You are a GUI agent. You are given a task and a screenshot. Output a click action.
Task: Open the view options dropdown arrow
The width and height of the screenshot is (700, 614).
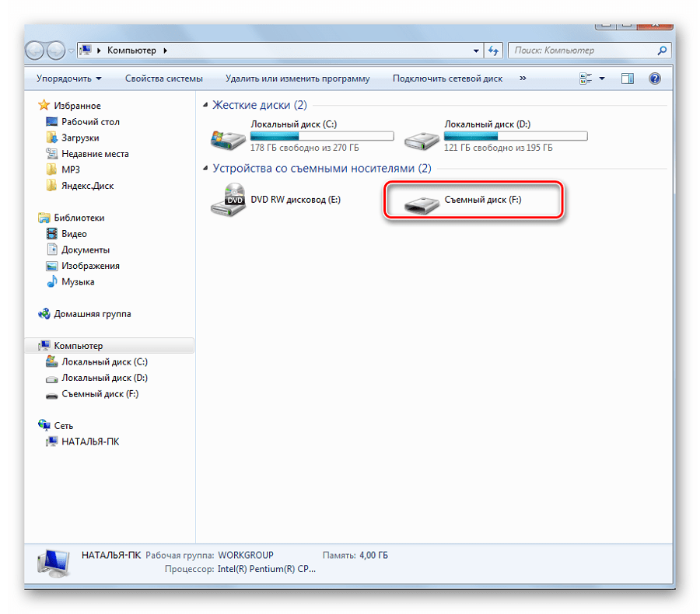click(602, 78)
